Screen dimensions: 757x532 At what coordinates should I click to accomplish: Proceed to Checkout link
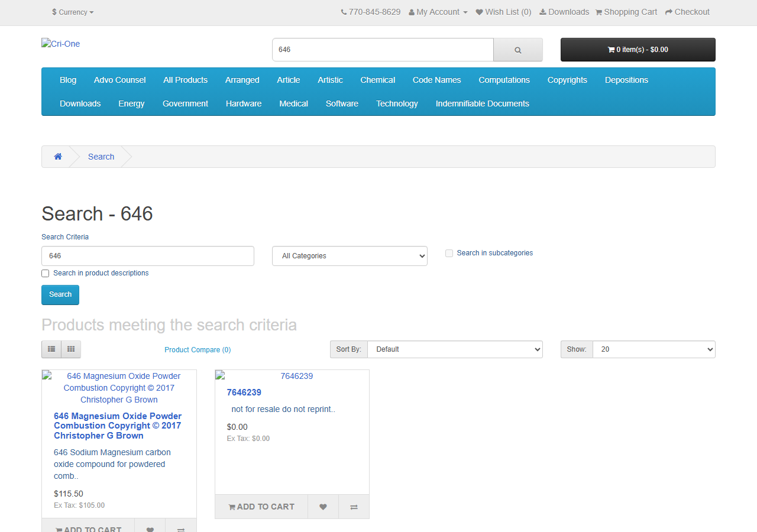coord(687,12)
